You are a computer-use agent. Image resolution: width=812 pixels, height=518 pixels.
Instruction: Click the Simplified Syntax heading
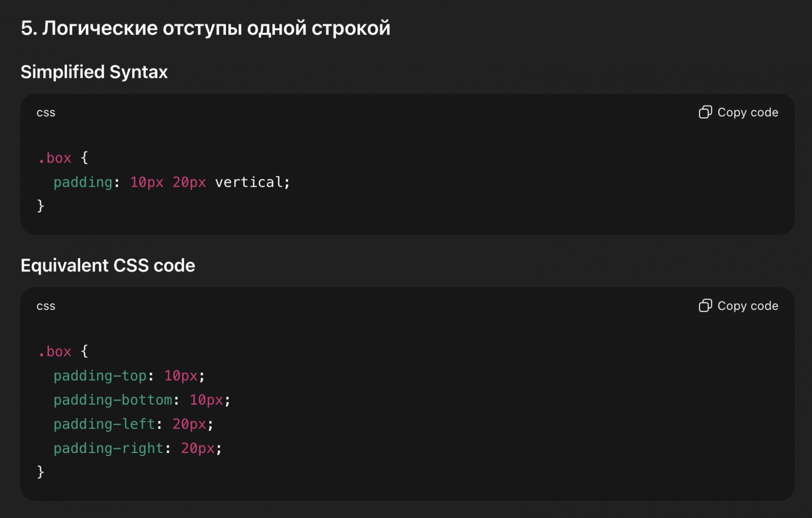pyautogui.click(x=94, y=72)
